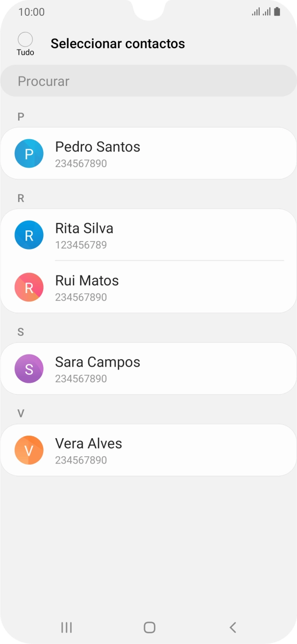
Task: Tap the Seleccionar contactos title
Action: 118,43
